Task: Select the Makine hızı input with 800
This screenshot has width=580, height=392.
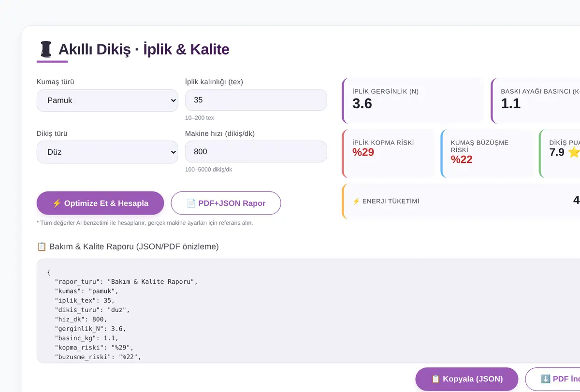Action: pos(256,152)
